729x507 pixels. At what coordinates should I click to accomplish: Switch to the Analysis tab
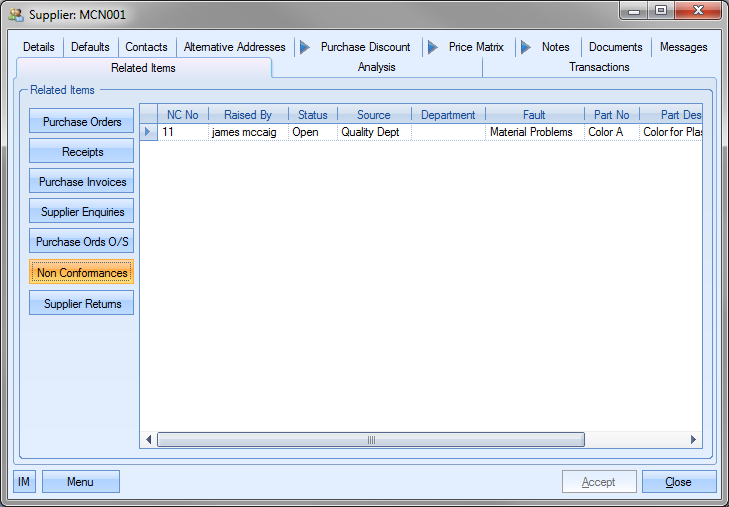pyautogui.click(x=376, y=68)
